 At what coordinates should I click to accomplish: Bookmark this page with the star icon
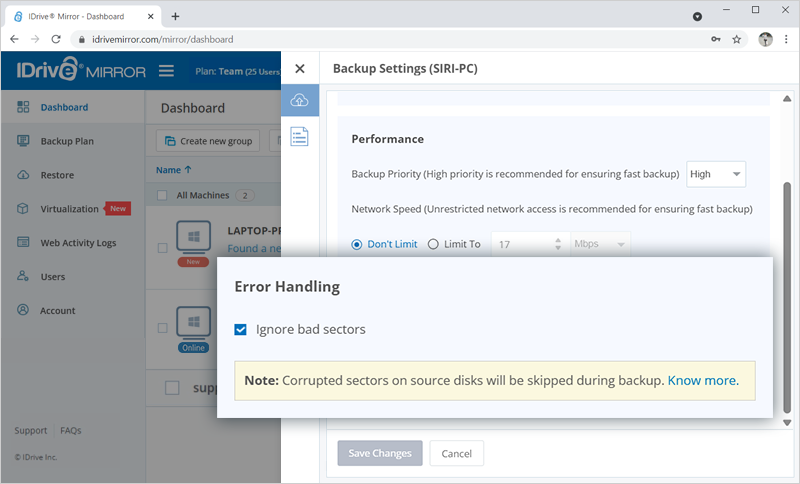(x=737, y=40)
